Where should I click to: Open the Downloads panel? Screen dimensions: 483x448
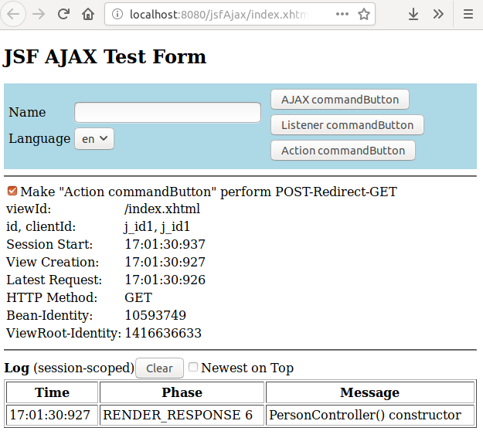(413, 14)
